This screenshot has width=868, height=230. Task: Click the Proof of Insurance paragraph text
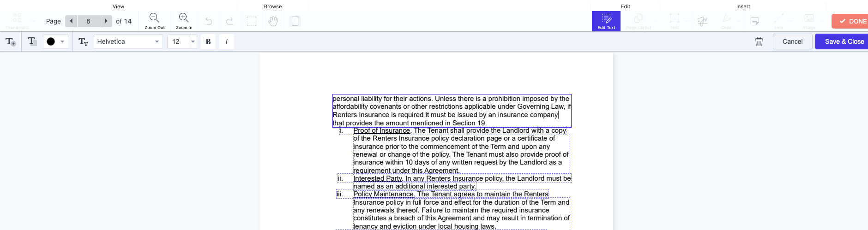[x=460, y=150]
